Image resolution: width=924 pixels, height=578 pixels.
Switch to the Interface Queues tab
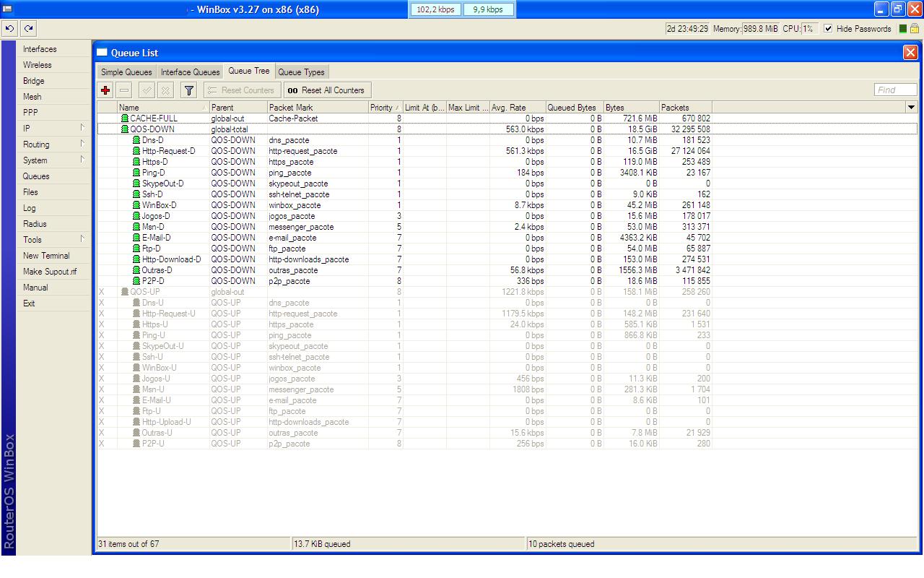tap(190, 72)
